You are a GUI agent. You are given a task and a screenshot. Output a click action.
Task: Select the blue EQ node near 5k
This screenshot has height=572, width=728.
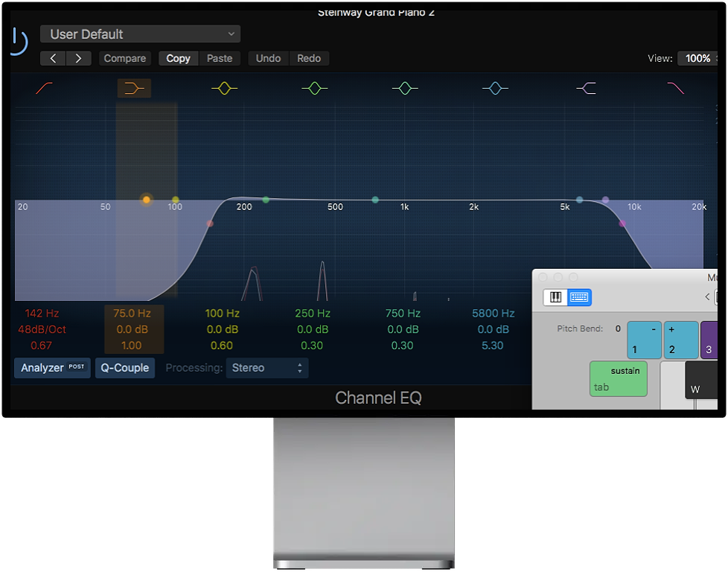click(x=579, y=200)
